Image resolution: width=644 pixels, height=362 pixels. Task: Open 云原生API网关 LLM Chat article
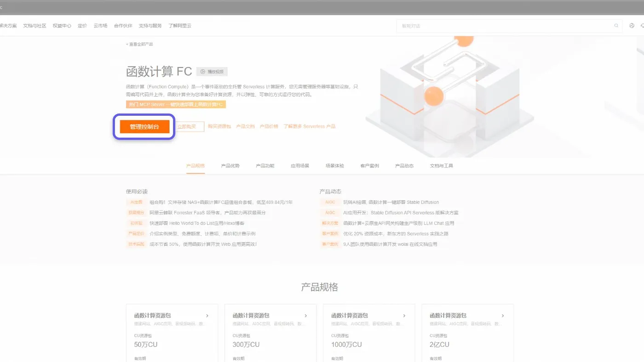(399, 223)
